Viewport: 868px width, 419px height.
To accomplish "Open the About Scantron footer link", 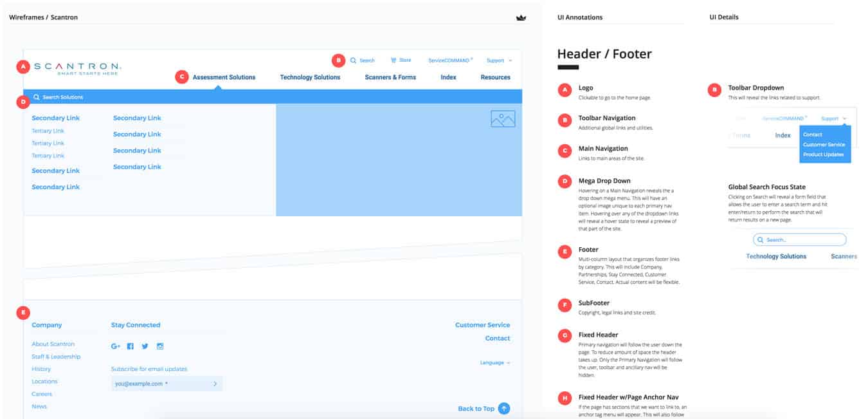I will [x=53, y=344].
